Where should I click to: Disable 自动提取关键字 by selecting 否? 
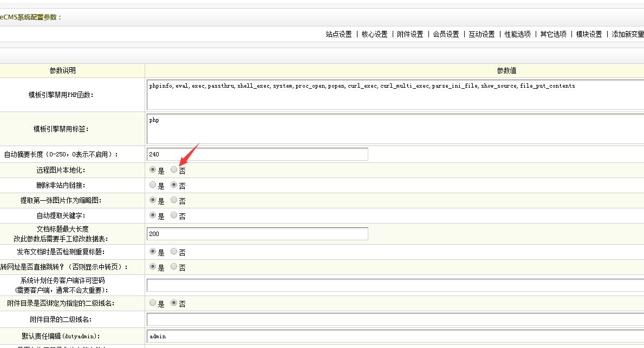click(x=174, y=215)
